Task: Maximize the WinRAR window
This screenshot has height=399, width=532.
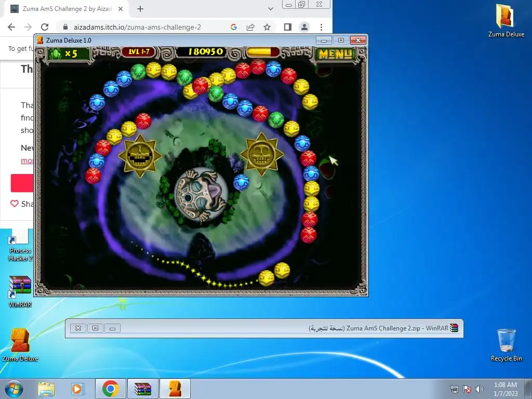Action: [x=96, y=328]
